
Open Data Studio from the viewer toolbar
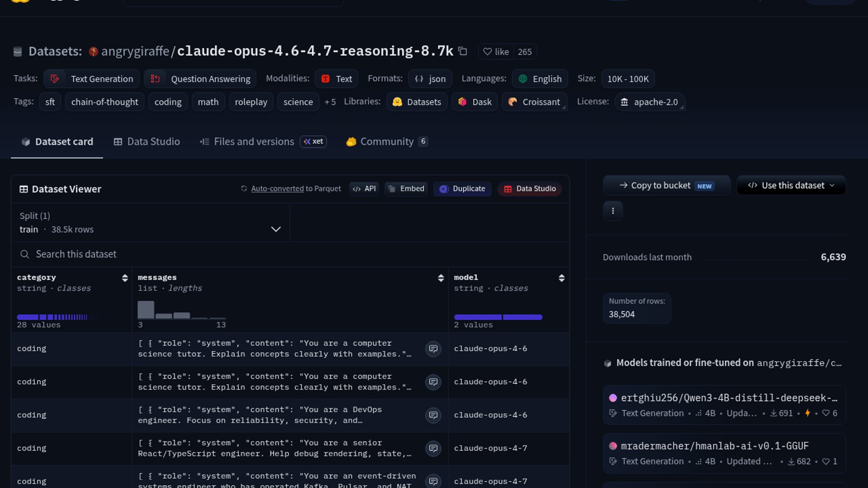[x=530, y=188]
